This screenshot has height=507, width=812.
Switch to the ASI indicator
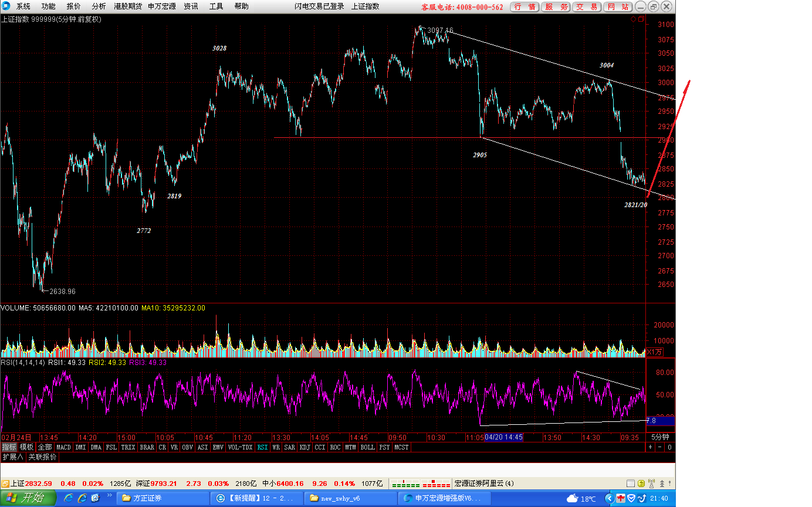[x=202, y=447]
